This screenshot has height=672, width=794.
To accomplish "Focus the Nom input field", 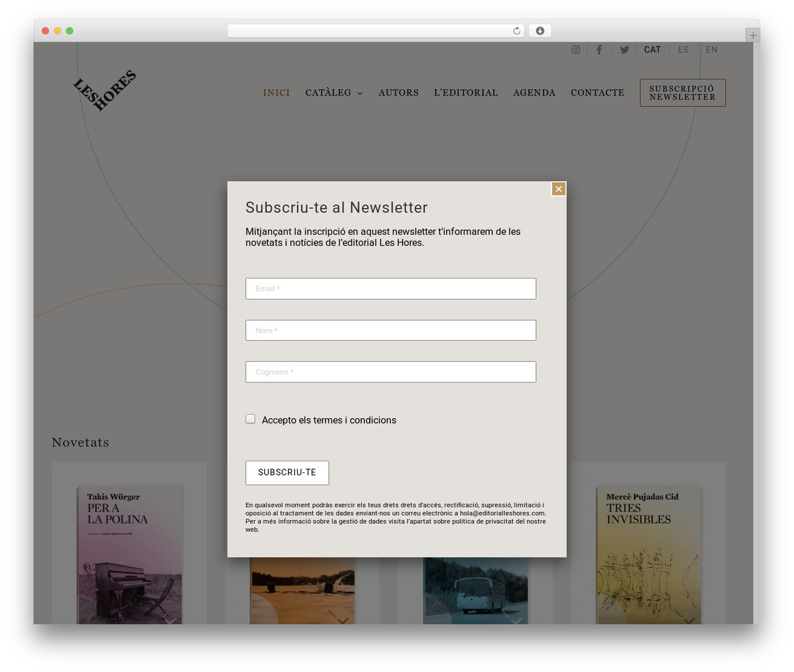I will [391, 330].
